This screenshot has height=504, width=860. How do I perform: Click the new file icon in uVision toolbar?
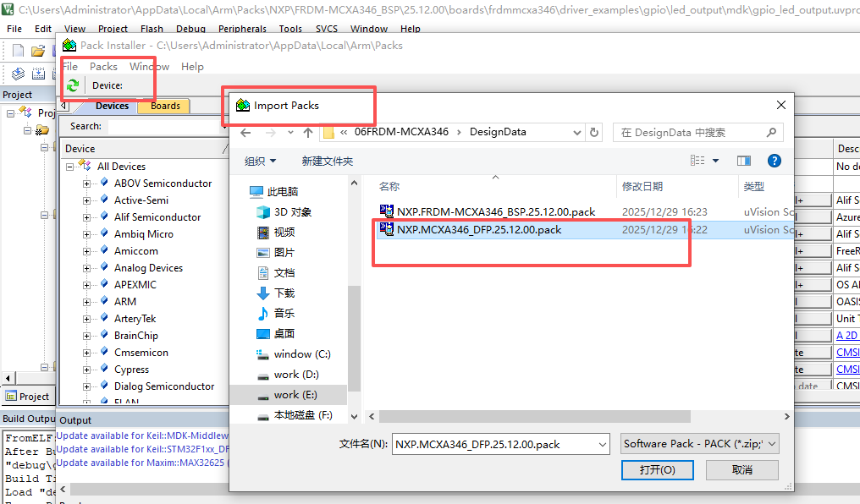[x=17, y=51]
